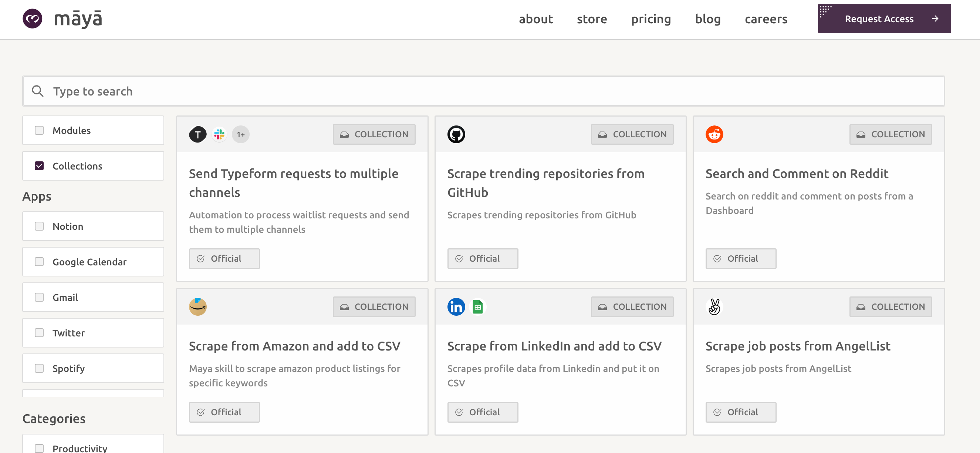
Task: Click the collection tray icon on the Reddit card
Action: tap(861, 134)
